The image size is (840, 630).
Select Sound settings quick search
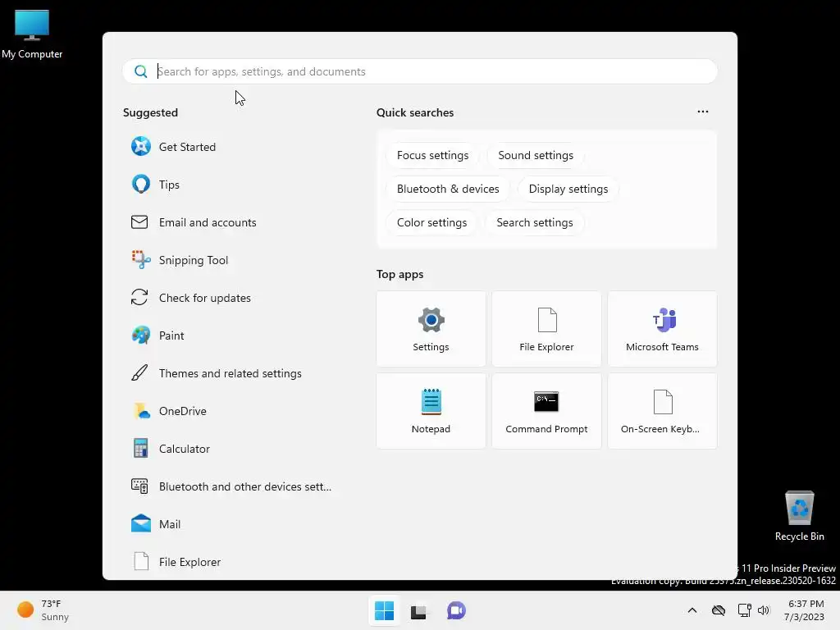[536, 155]
